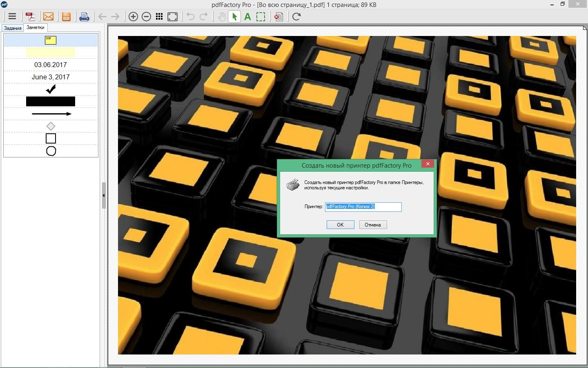Print the document with printer icon
588x368 pixels.
tap(84, 17)
